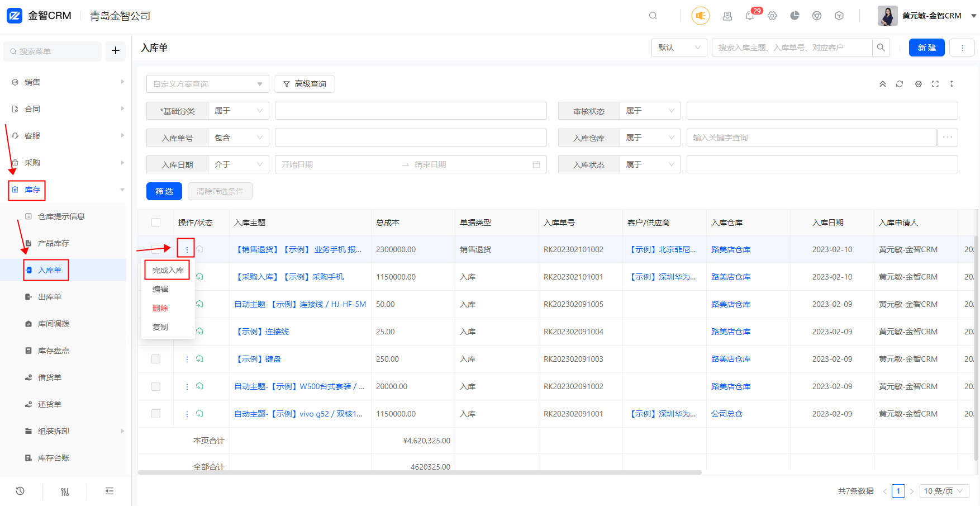Open the 属于 operator for 入库状态
The width and height of the screenshot is (980, 506).
pos(650,164)
